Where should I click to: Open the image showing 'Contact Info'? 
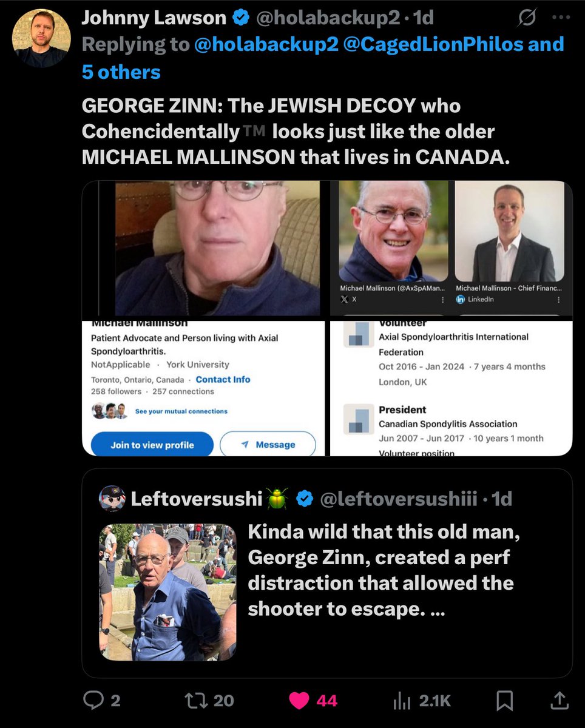point(204,389)
